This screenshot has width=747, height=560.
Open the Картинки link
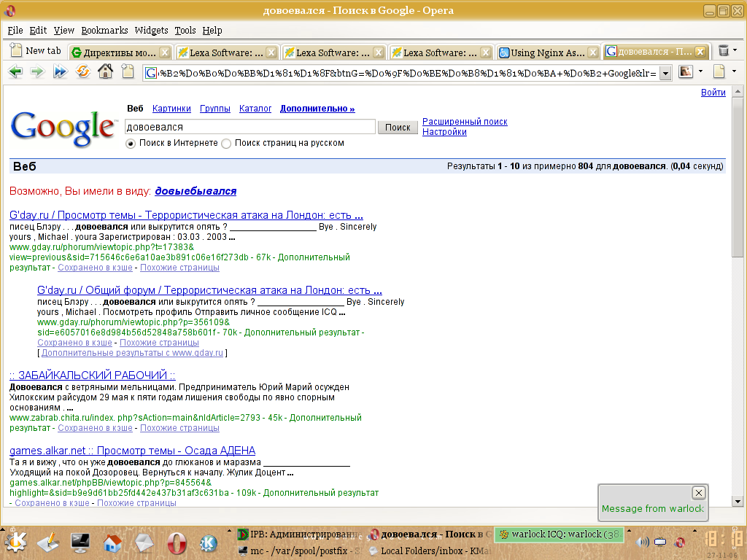[171, 109]
